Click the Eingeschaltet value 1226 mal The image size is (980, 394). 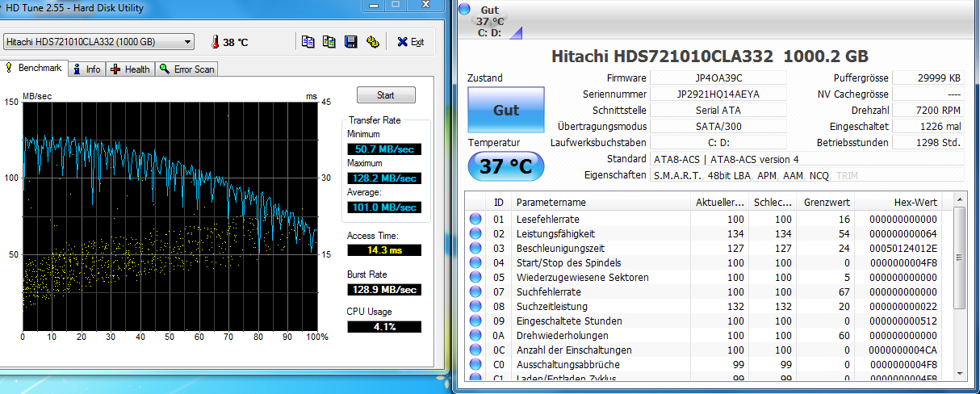click(928, 127)
